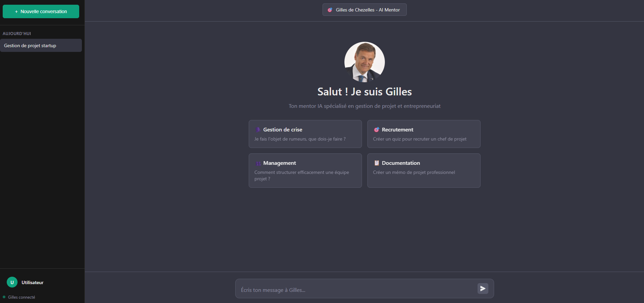Click the green U user avatar
Image resolution: width=644 pixels, height=303 pixels.
click(12, 282)
